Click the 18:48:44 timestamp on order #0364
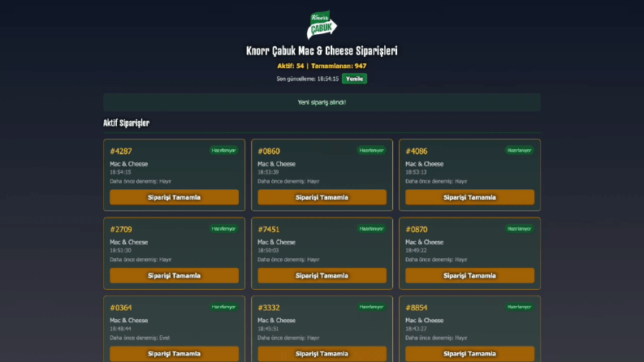The image size is (644, 362). tap(120, 329)
